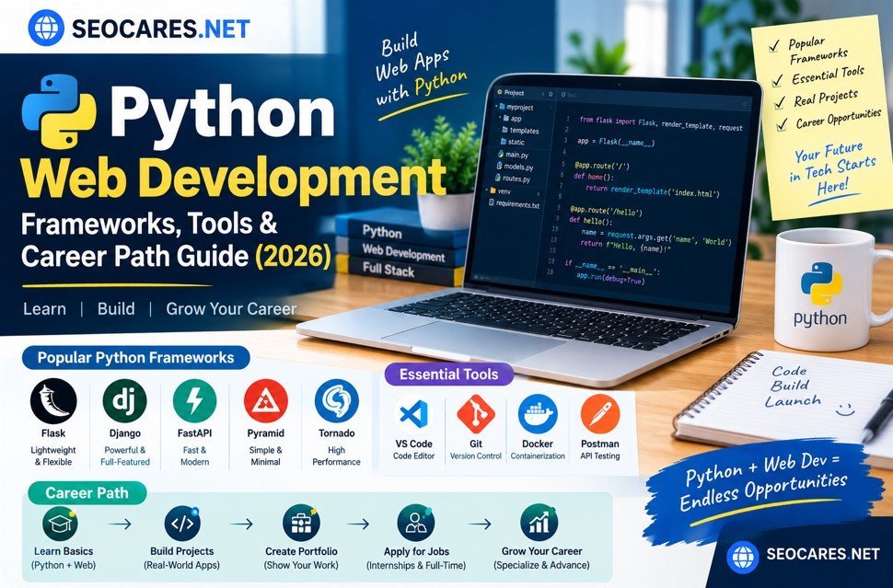Expand the app folder in the project tree
The image size is (893, 588).
pos(511,119)
